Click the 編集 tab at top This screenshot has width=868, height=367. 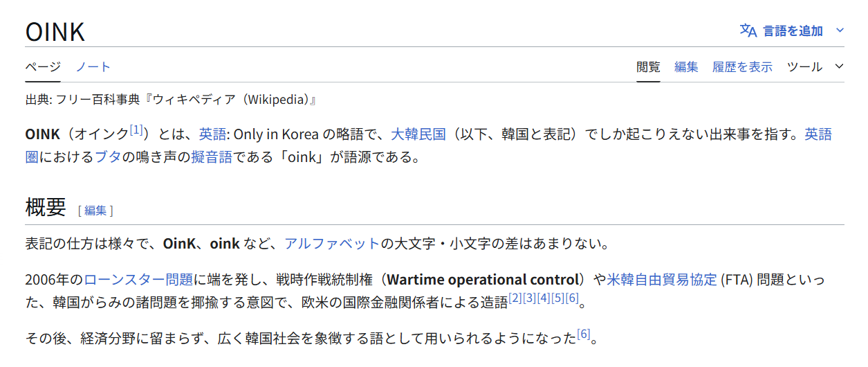point(686,67)
